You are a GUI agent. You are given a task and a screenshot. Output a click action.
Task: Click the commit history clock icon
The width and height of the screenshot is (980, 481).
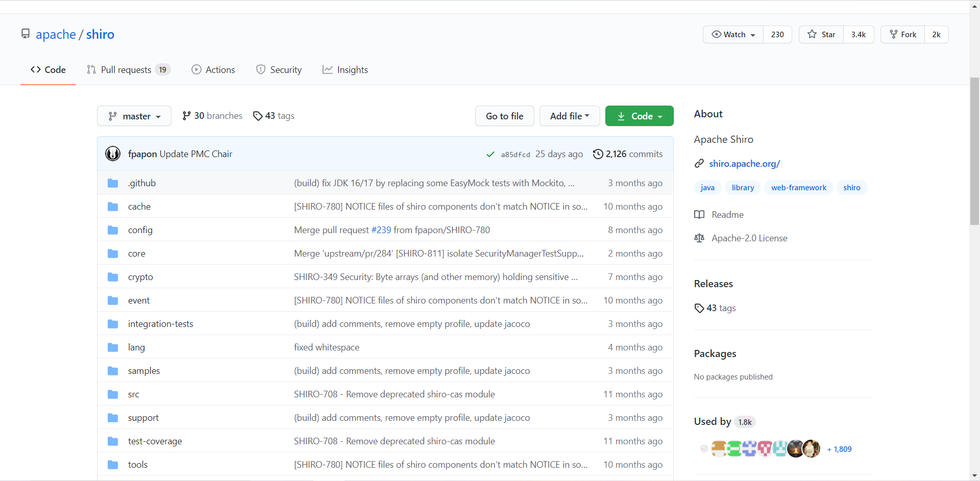point(598,154)
